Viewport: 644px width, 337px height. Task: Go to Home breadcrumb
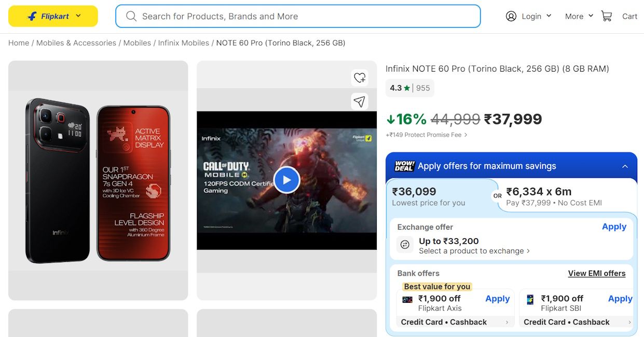coord(19,43)
